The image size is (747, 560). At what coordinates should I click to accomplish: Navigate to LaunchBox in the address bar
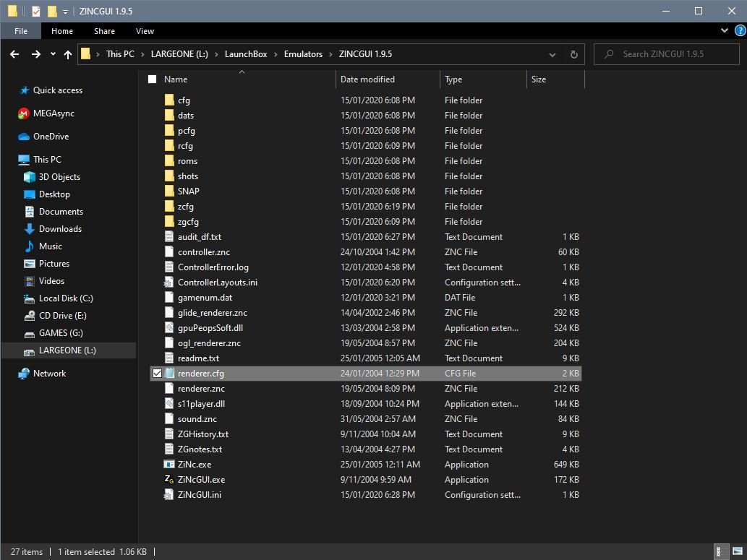coord(246,54)
